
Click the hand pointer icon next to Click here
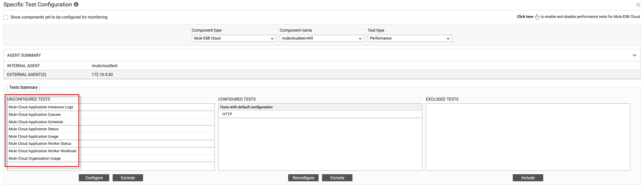tap(537, 17)
